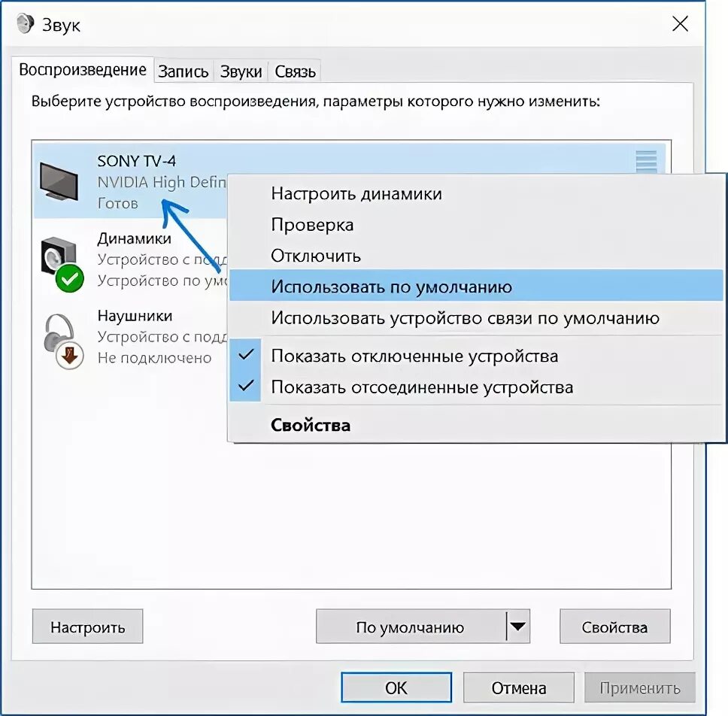Toggle Показать отключенные устройства checkmark

coord(246,355)
